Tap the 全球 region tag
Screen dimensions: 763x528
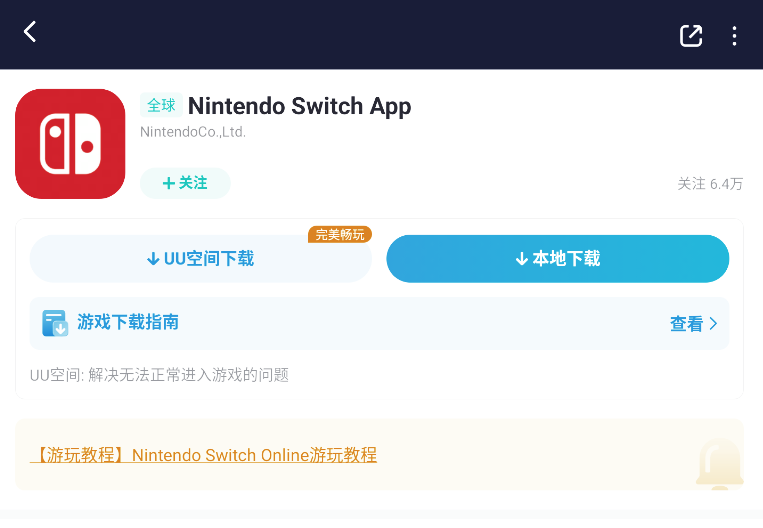click(x=161, y=105)
